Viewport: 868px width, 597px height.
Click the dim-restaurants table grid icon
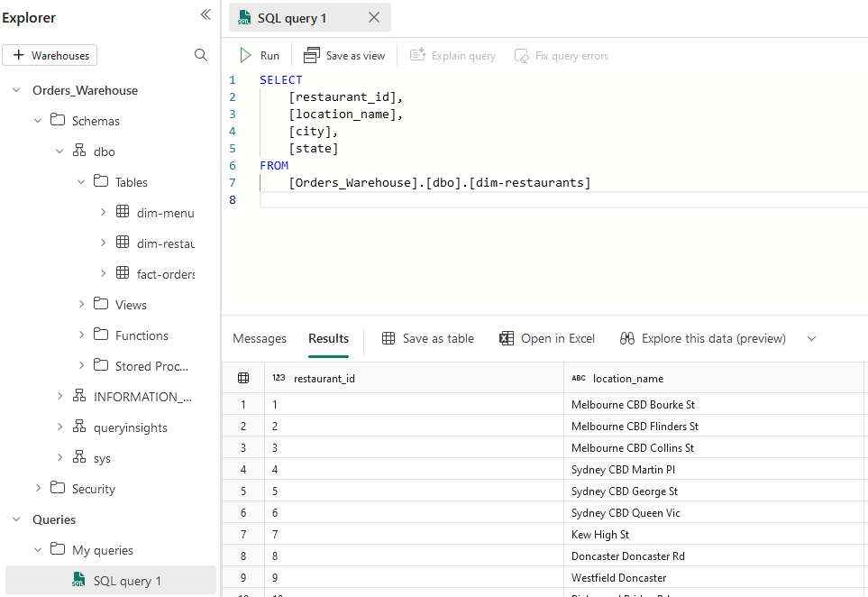pos(123,242)
